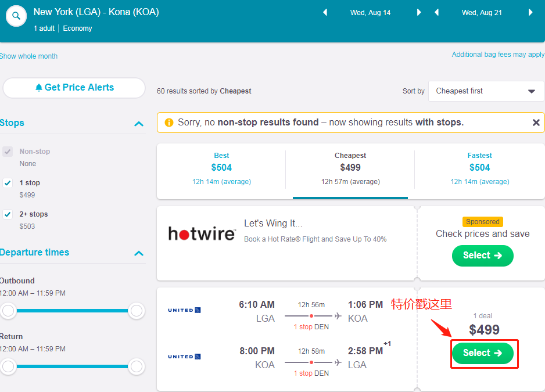545x392 pixels.
Task: Dismiss the non-stop results notice
Action: click(x=536, y=123)
